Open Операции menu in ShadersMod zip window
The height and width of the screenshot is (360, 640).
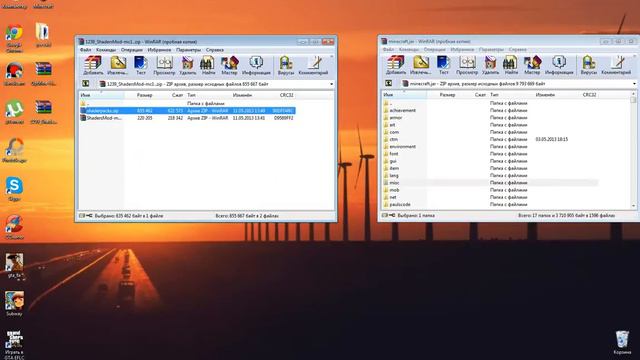coord(132,50)
